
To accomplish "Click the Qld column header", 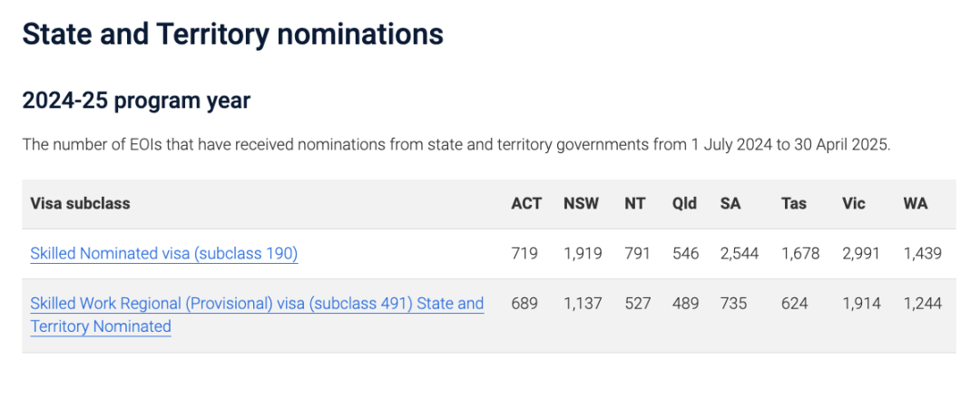I will (x=684, y=204).
